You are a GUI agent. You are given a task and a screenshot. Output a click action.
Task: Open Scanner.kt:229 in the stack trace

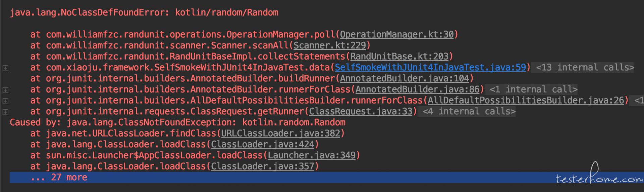(x=330, y=46)
